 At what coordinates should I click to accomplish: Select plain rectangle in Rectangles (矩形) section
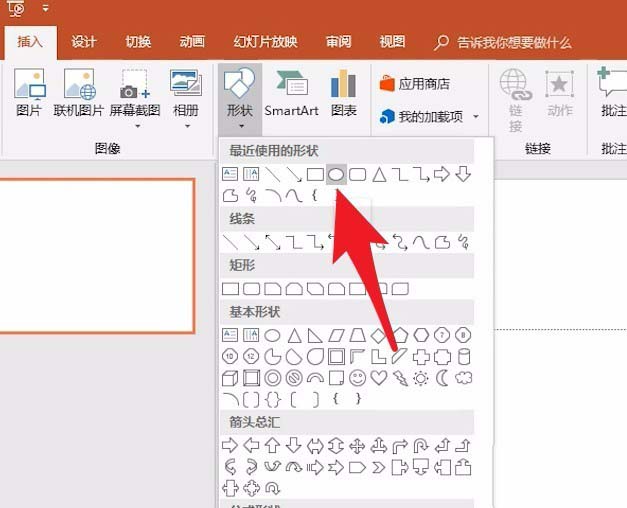point(230,289)
